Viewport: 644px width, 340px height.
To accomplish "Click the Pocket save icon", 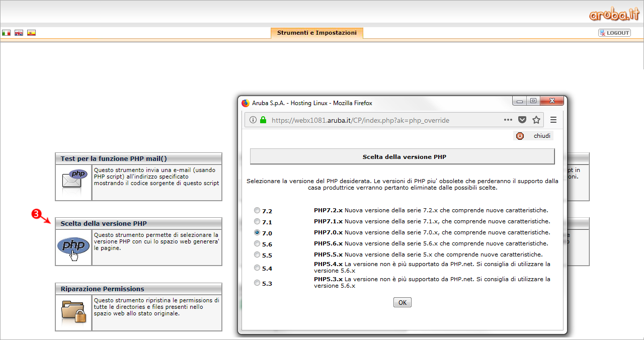I will click(522, 120).
